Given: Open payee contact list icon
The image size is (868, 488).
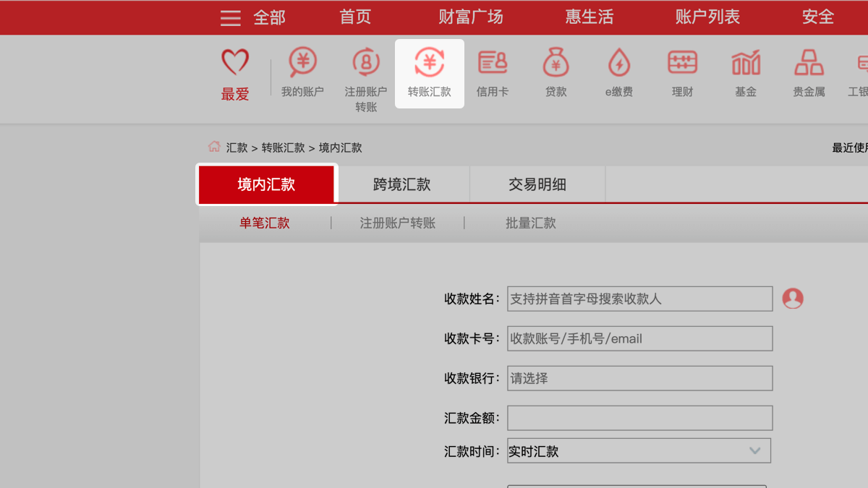Looking at the screenshot, I should (793, 299).
